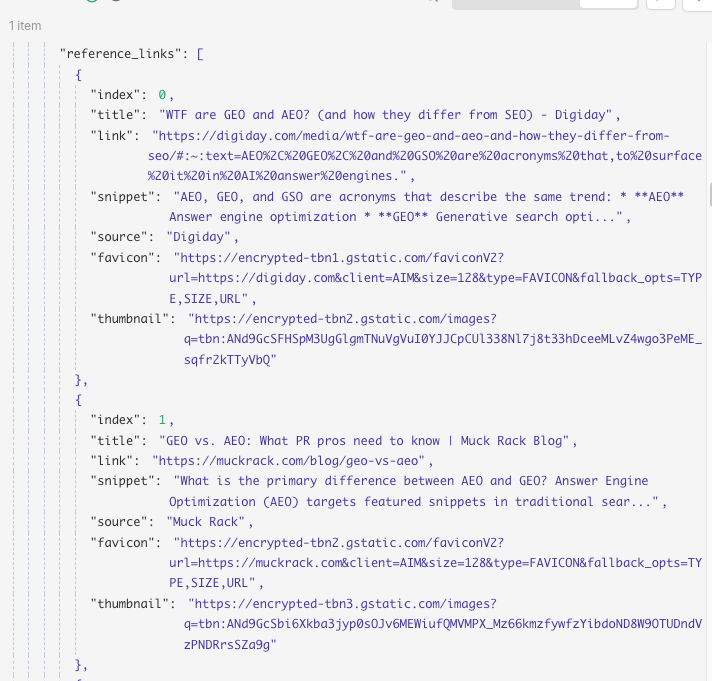Select the muckrack.com/blog/geo-vs-aeo link value
Viewport: 712px width, 681px height.
pos(288,460)
